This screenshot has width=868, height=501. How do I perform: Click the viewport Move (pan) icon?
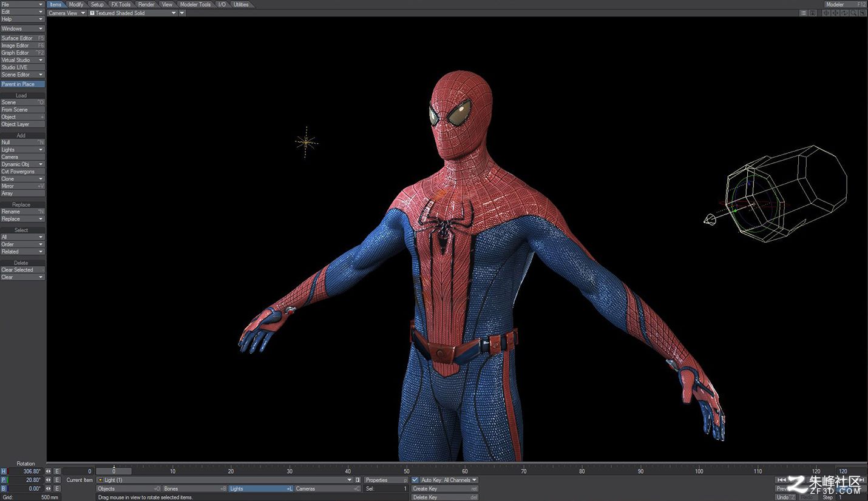835,13
